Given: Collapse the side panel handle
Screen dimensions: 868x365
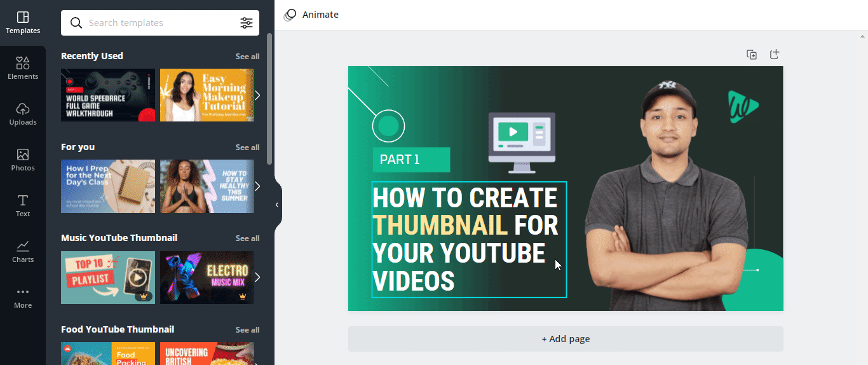Looking at the screenshot, I should (277, 205).
